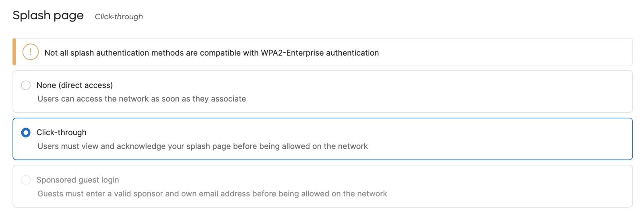
Task: Click empty area of the None option card
Action: (x=443, y=92)
